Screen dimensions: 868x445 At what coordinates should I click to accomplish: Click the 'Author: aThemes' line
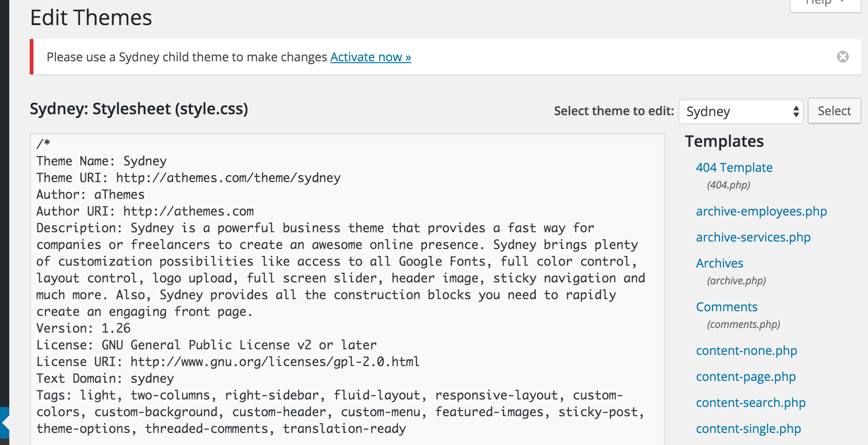click(x=90, y=195)
